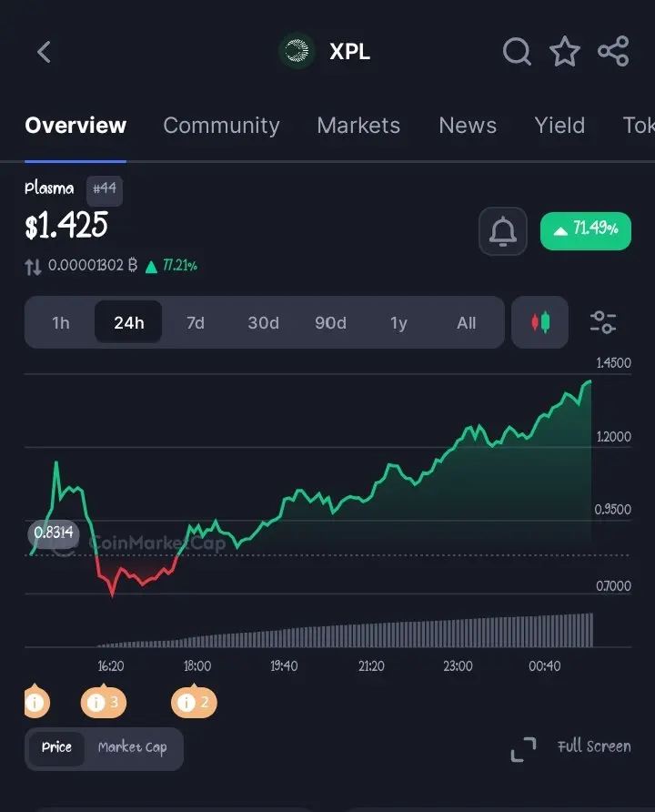
Task: Tap the 00:40 time axis label
Action: [545, 666]
